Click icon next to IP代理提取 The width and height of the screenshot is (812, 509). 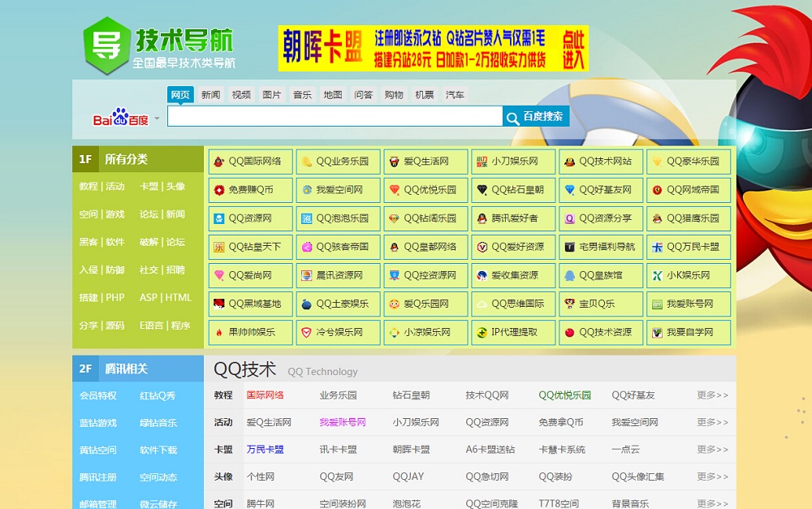point(482,332)
